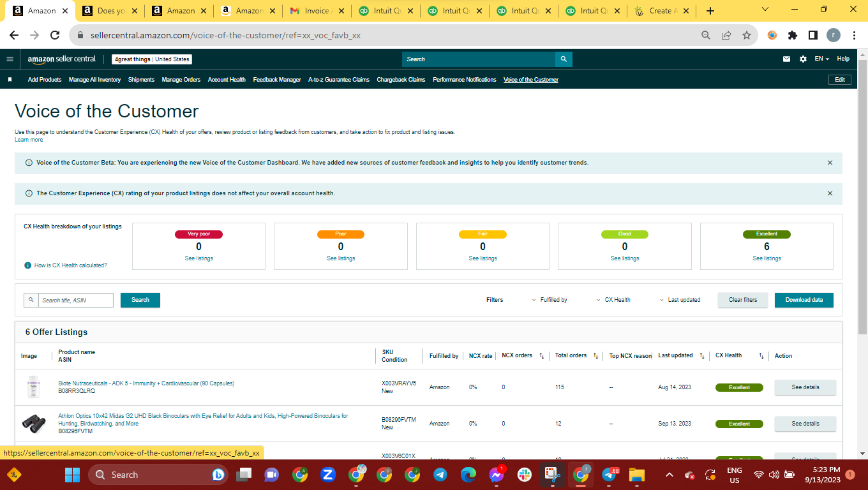Open File Explorer from the taskbar
Viewport: 868px width, 490px height.
(636, 475)
